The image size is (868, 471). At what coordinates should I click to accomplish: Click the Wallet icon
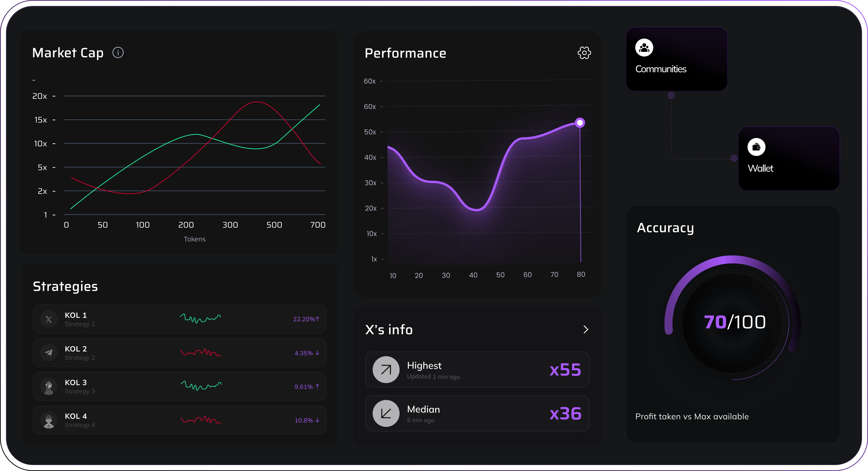756,147
